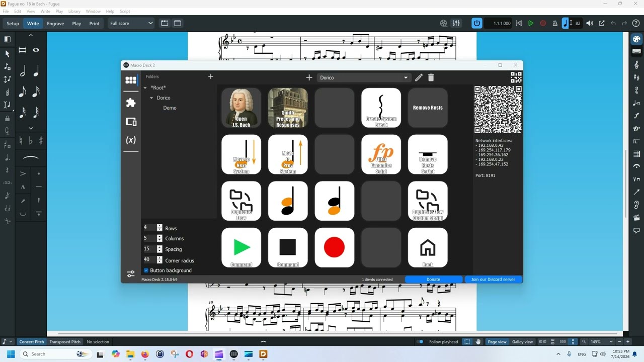644x362 pixels.
Task: Delete the Dorico profile with trash icon
Action: (x=431, y=77)
